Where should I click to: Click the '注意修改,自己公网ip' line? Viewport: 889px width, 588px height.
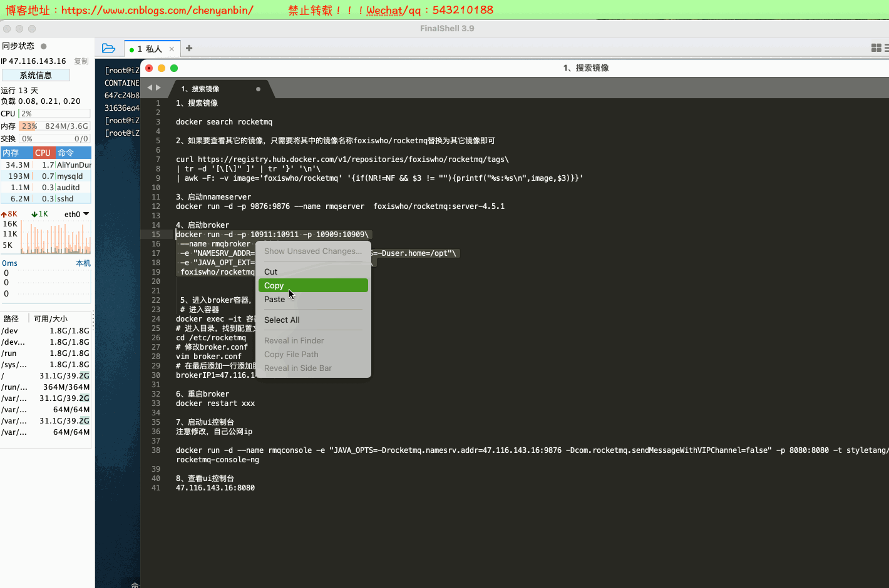(214, 432)
